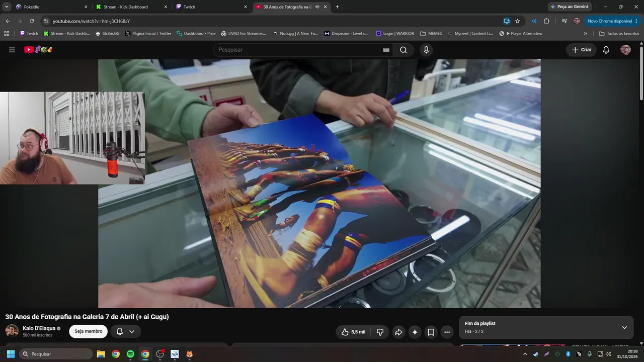The height and width of the screenshot is (362, 644).
Task: Show hidden system tray icons chevron
Action: 525,354
